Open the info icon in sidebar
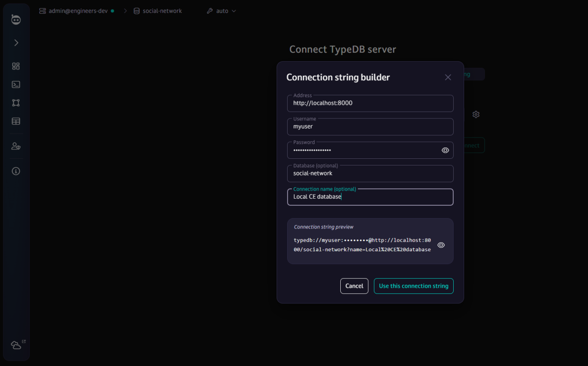This screenshot has height=366, width=588. (x=16, y=171)
